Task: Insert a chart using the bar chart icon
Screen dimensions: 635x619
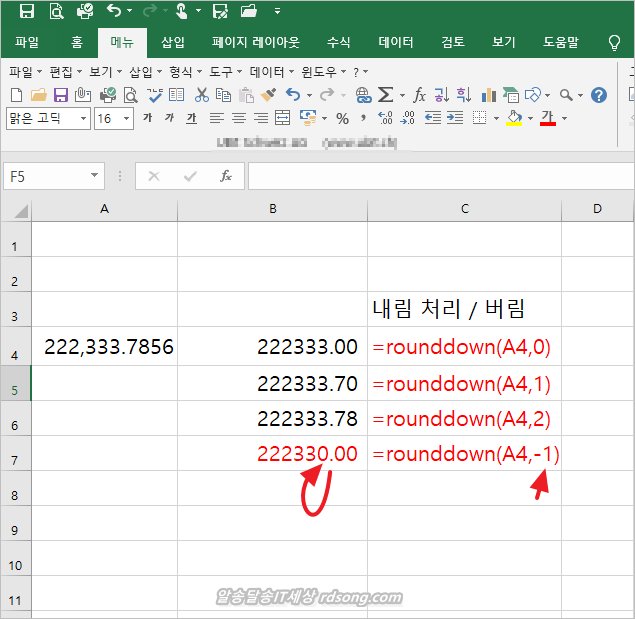Action: pos(489,95)
